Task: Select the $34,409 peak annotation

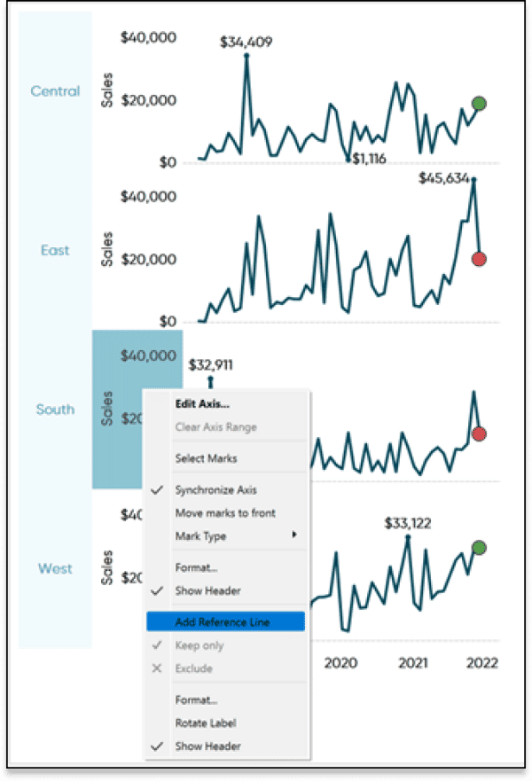Action: click(x=246, y=41)
